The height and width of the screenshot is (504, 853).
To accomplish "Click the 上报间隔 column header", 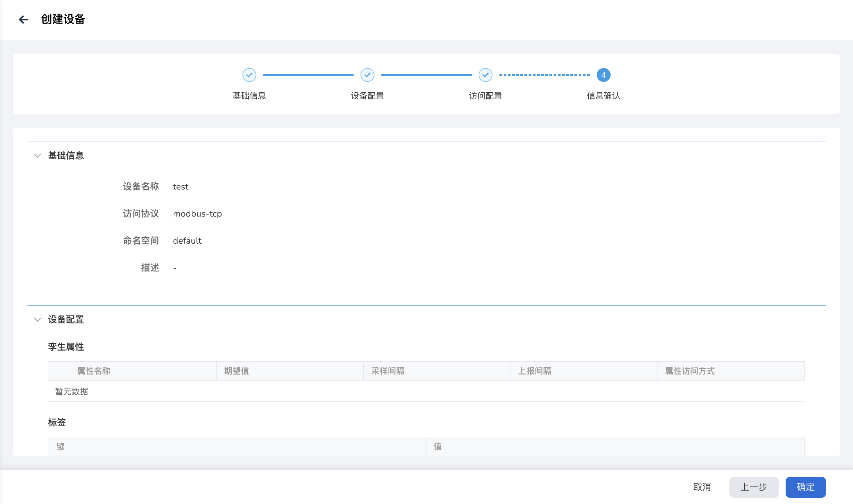I will [535, 371].
